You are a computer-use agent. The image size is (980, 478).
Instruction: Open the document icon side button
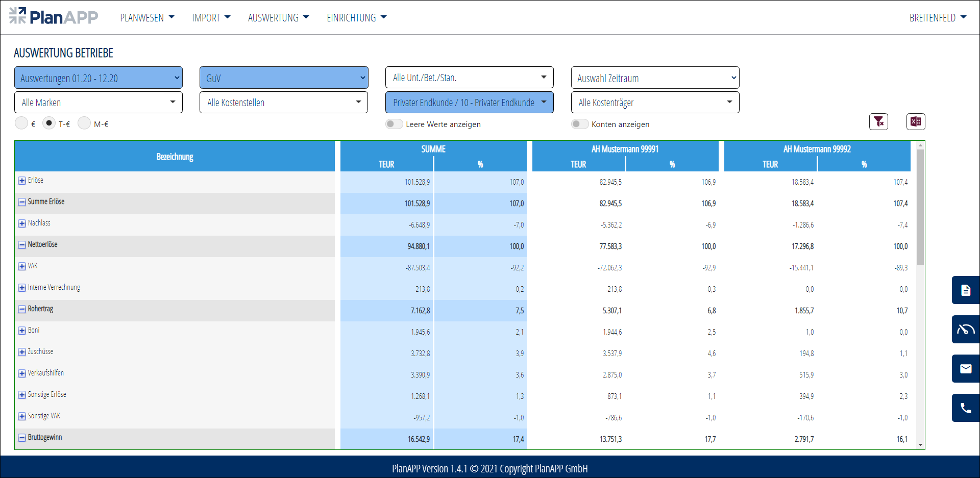tap(965, 290)
